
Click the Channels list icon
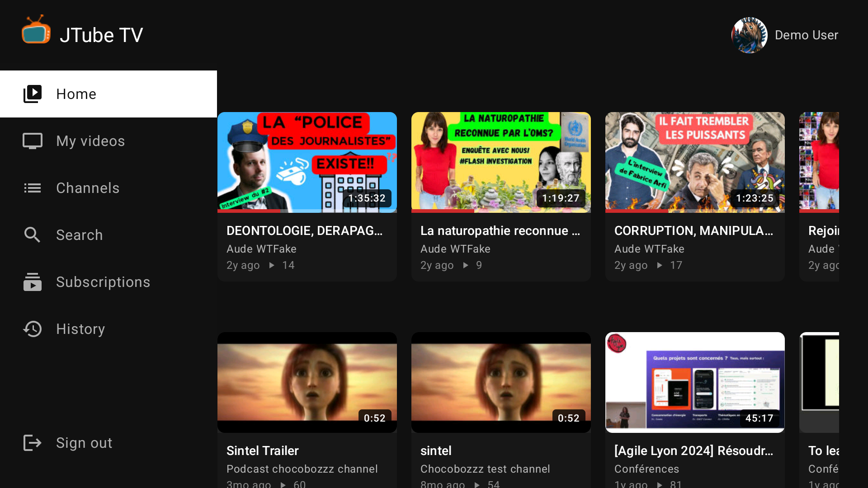tap(33, 188)
